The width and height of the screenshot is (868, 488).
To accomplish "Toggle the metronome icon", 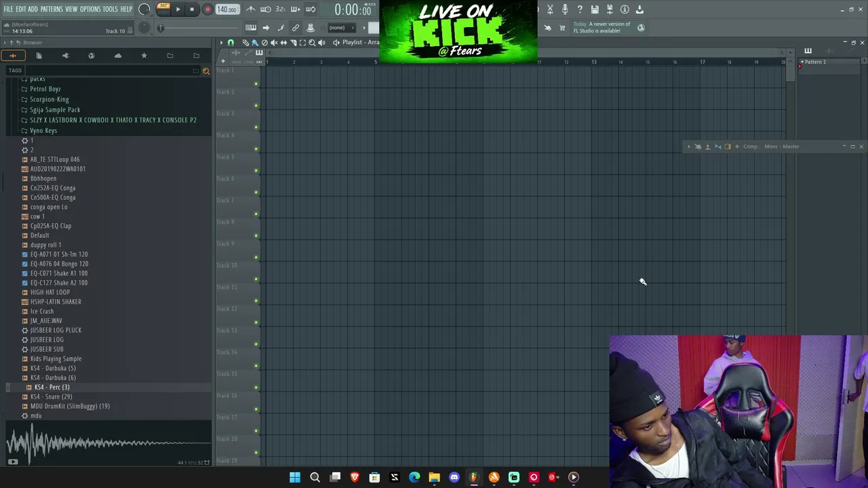I will tap(251, 9).
